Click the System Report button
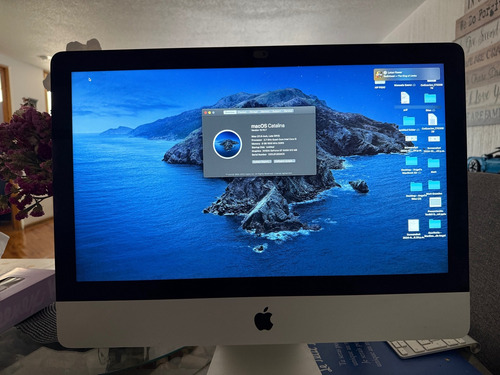Screen dimensions: 500x375 point(262,161)
